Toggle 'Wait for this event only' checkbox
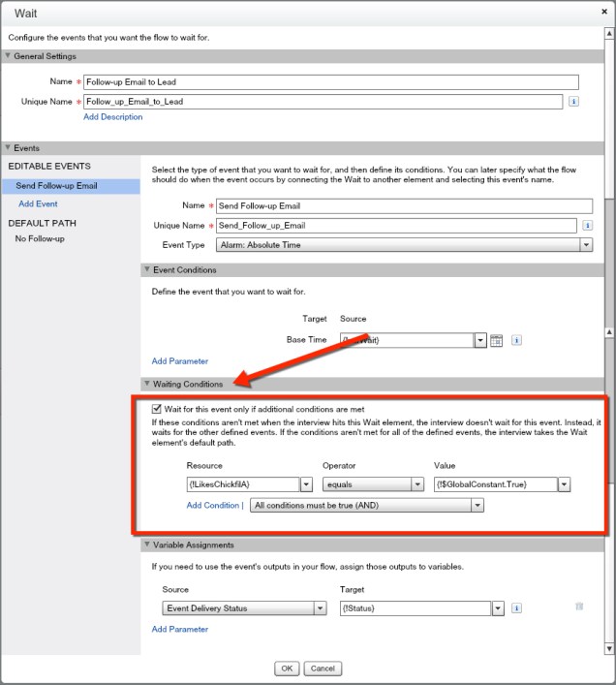 (x=158, y=410)
